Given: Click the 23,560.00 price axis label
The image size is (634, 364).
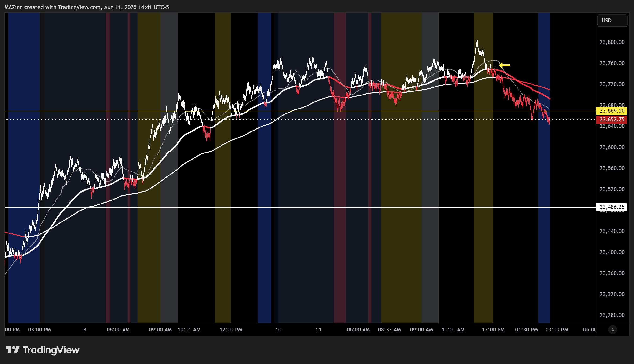Looking at the screenshot, I should [612, 168].
